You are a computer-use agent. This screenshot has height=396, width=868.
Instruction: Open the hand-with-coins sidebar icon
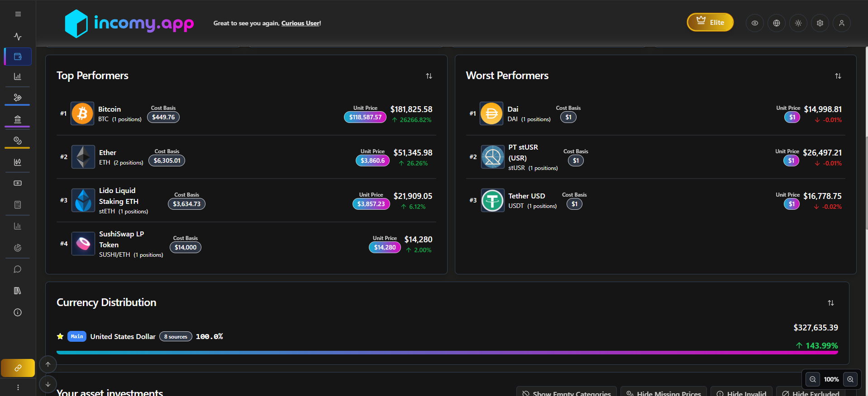[18, 97]
